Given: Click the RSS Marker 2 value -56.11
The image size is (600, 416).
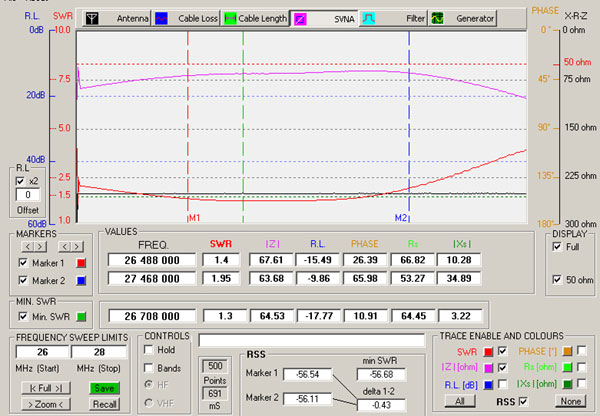Looking at the screenshot, I should click(307, 399).
